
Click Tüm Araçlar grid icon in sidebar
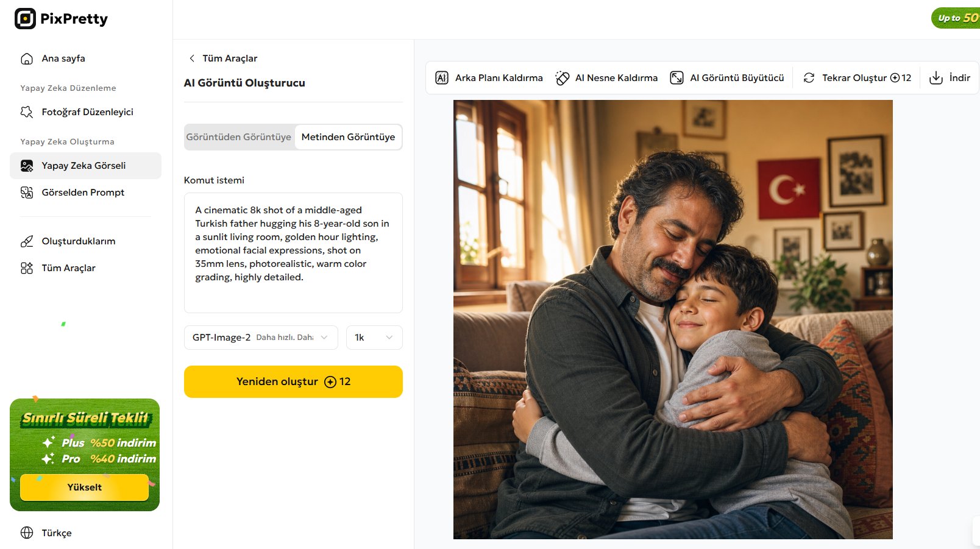(27, 268)
